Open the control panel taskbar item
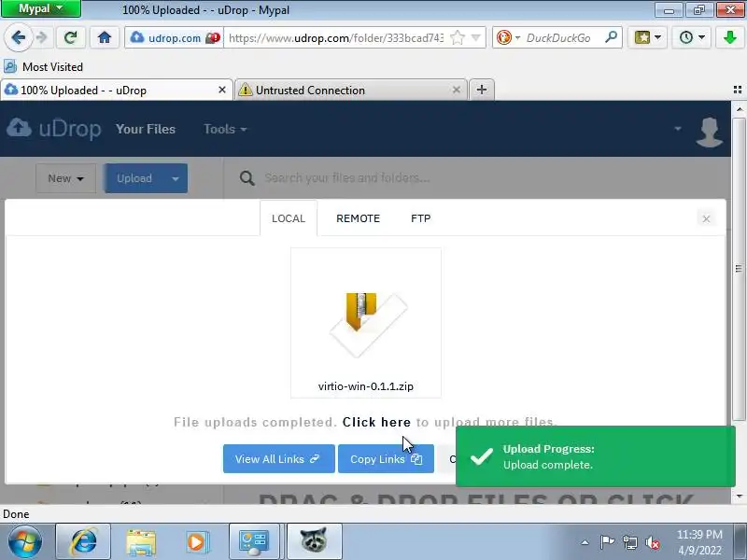This screenshot has height=560, width=747. point(254,542)
